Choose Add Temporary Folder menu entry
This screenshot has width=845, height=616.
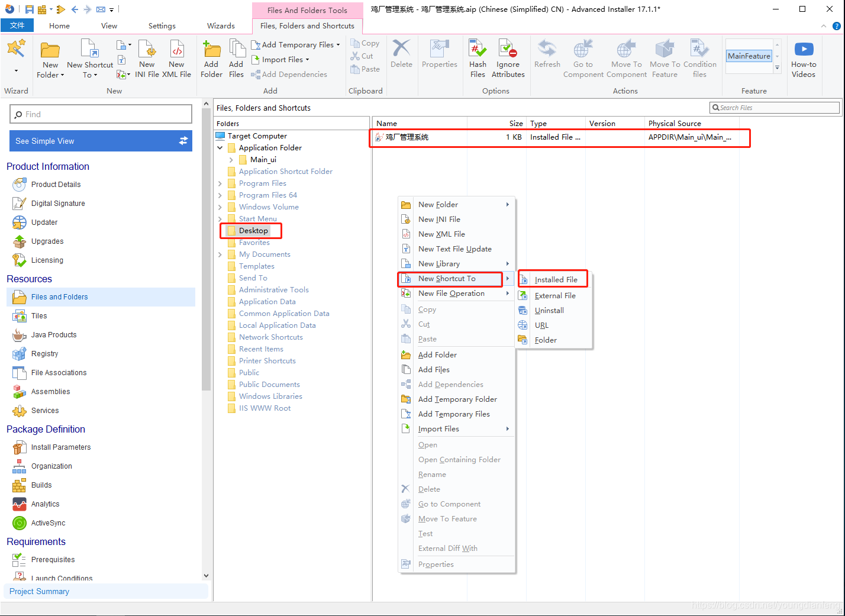pos(457,399)
